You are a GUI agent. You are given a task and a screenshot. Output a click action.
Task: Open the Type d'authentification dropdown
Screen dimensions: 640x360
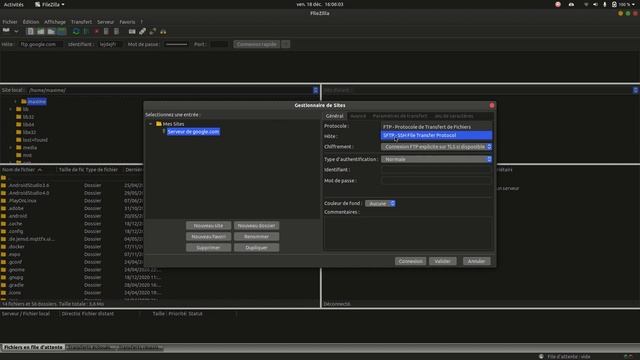point(436,159)
